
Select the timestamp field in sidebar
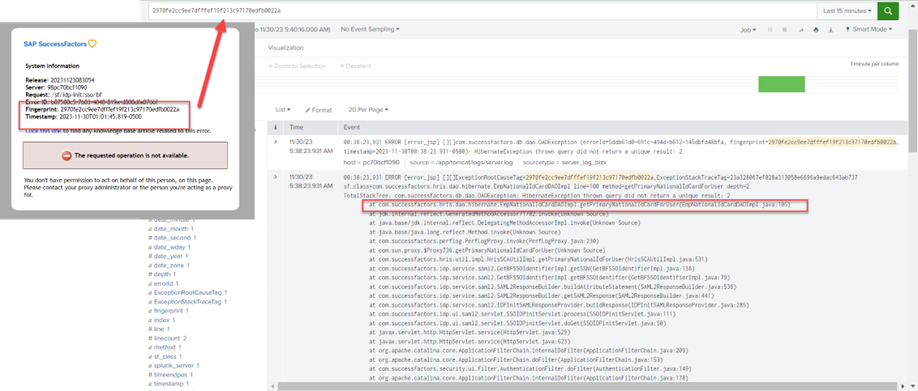coord(169,384)
